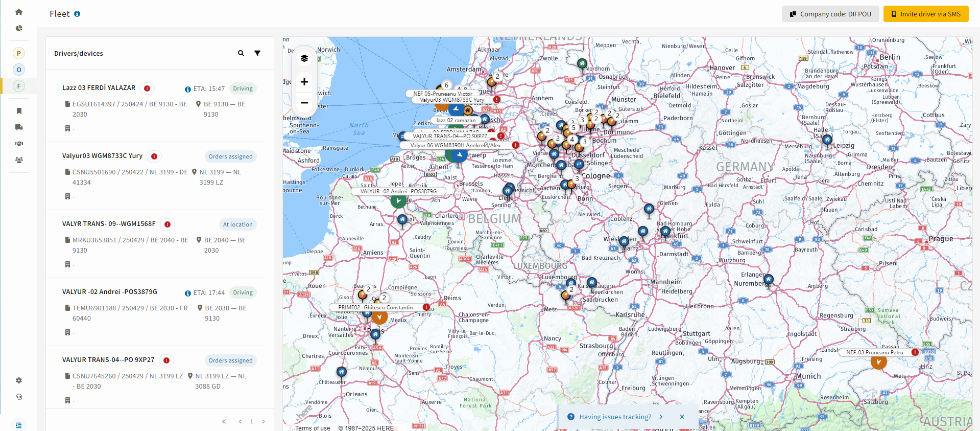
Task: Select driver VALYUR -02 Andrei -POS3879G
Action: tap(110, 292)
